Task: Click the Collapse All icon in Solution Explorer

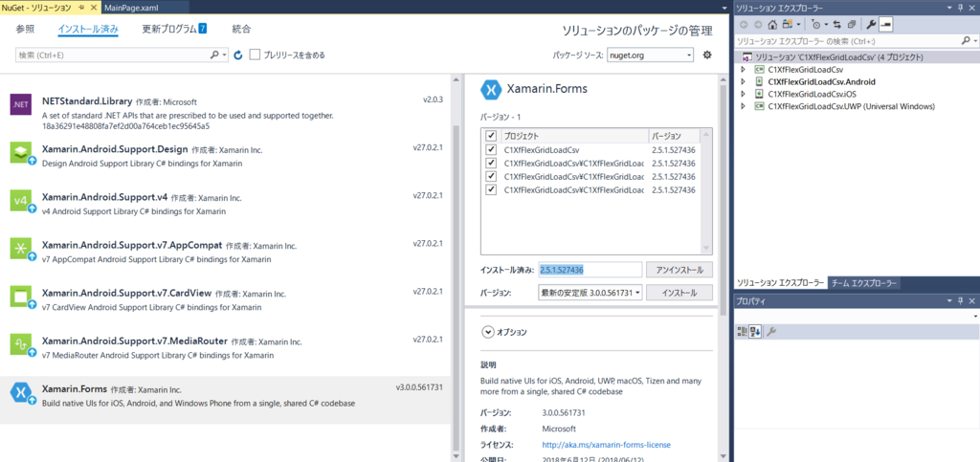Action: 851,25
